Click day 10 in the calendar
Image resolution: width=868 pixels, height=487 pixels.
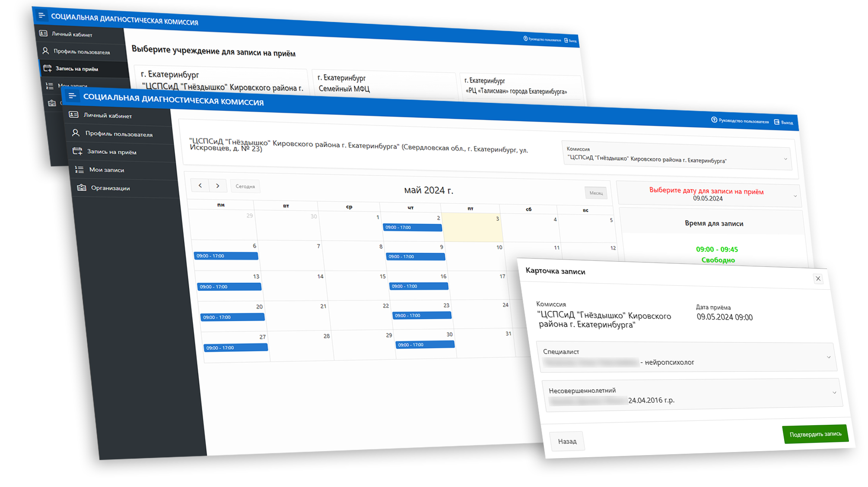(475, 256)
